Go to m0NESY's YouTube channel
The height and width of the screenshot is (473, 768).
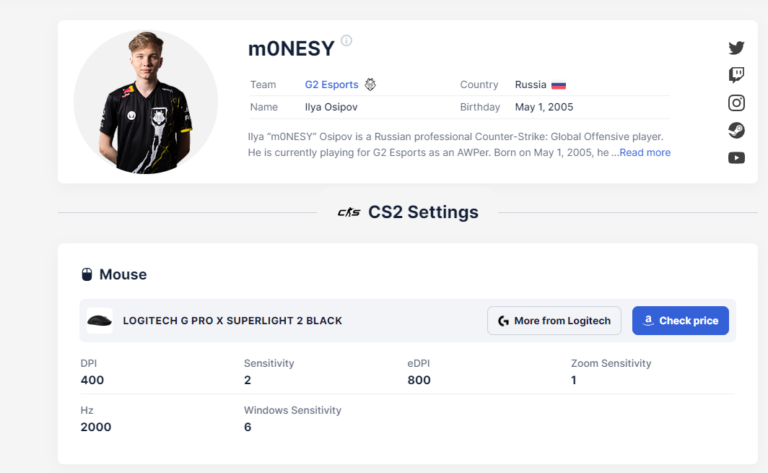736,158
